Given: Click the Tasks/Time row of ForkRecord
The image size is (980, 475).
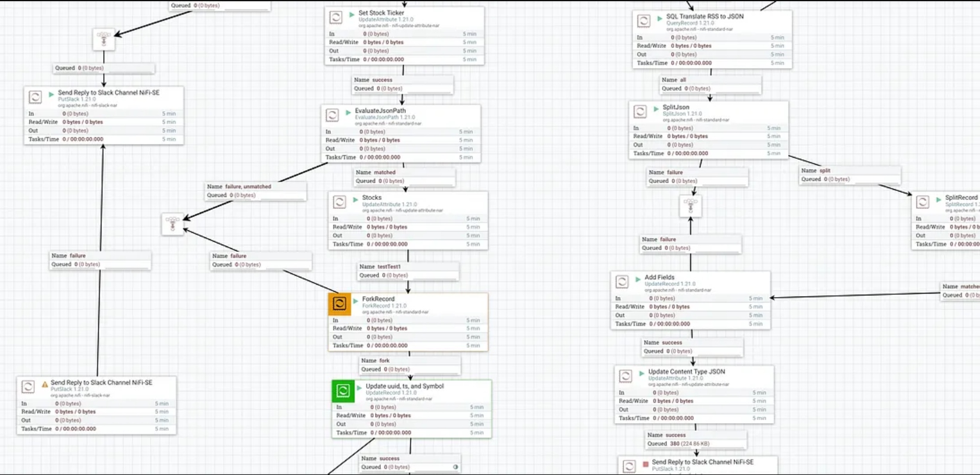Looking at the screenshot, I should point(408,346).
